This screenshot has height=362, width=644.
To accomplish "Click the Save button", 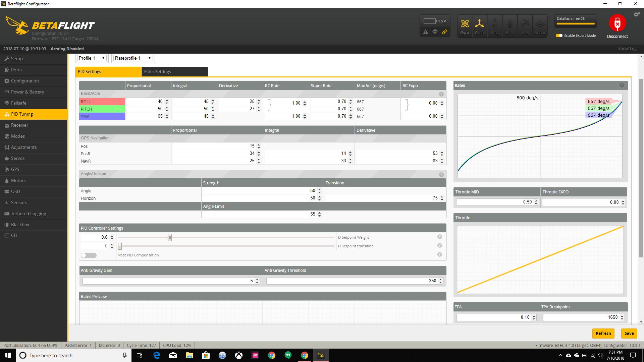I will 629,333.
